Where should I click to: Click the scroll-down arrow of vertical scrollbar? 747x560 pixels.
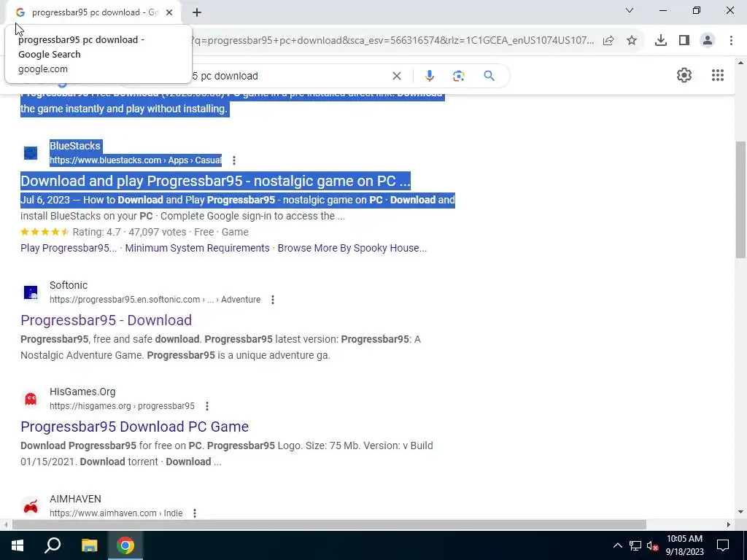click(740, 513)
